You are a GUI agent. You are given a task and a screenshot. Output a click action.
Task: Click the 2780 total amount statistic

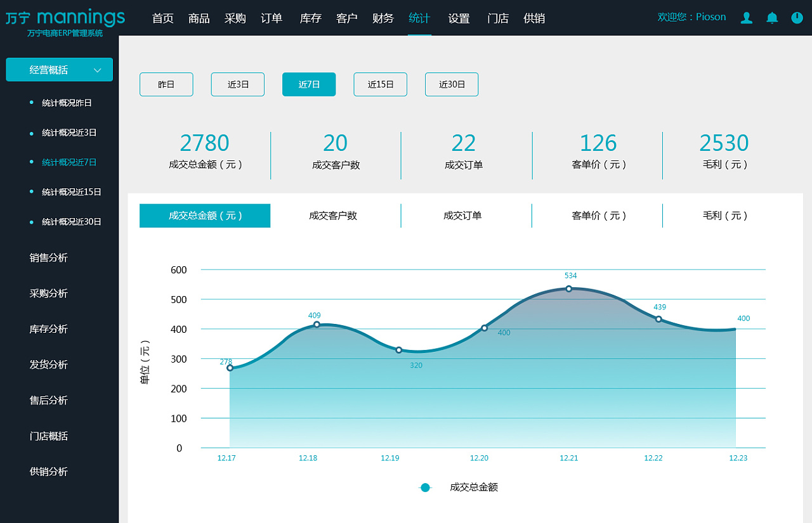[x=205, y=143]
